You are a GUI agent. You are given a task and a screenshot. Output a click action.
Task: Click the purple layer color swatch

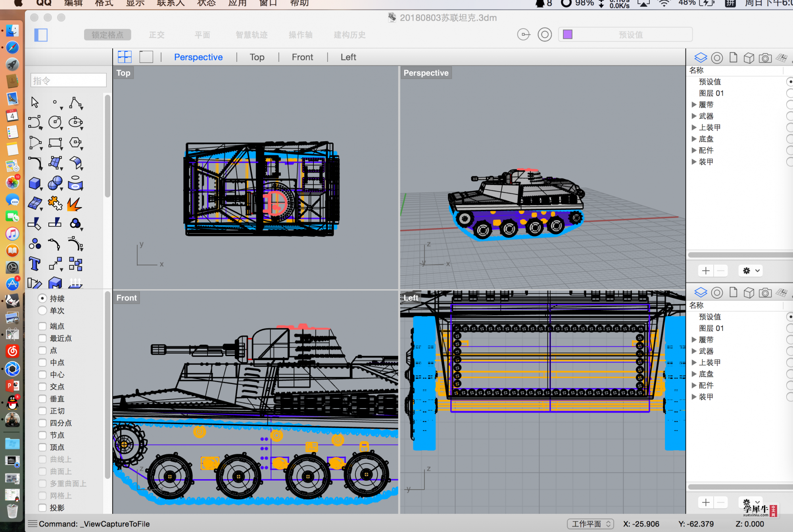pyautogui.click(x=568, y=35)
